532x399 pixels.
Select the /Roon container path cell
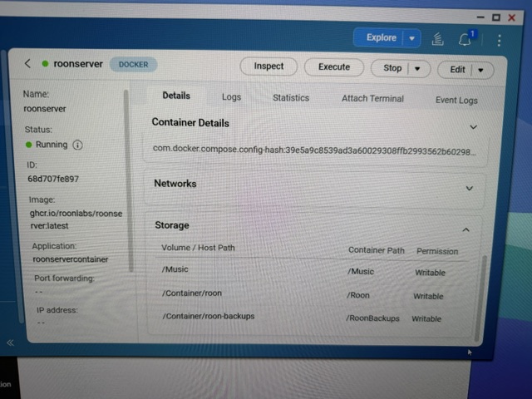(358, 295)
